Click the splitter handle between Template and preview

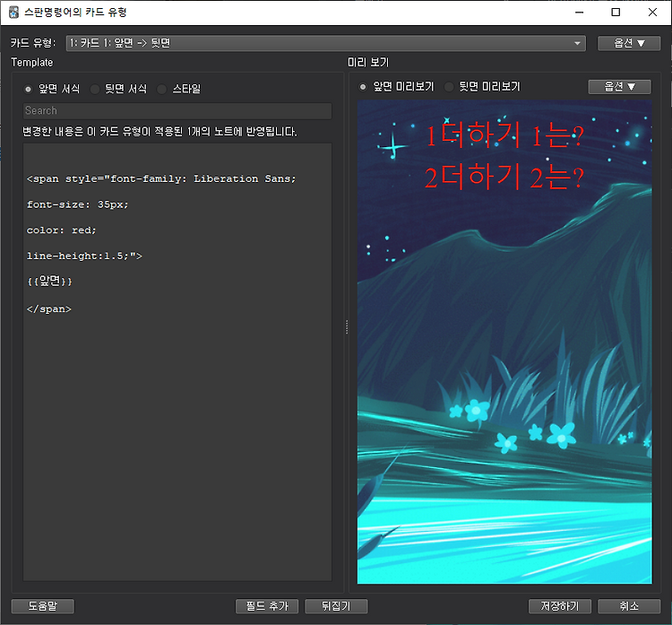tap(347, 327)
